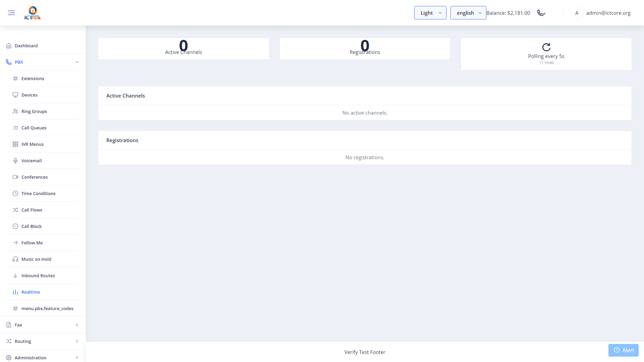Click the Call Flows shuffle icon
Screen dimensions: 644x362
(15, 210)
